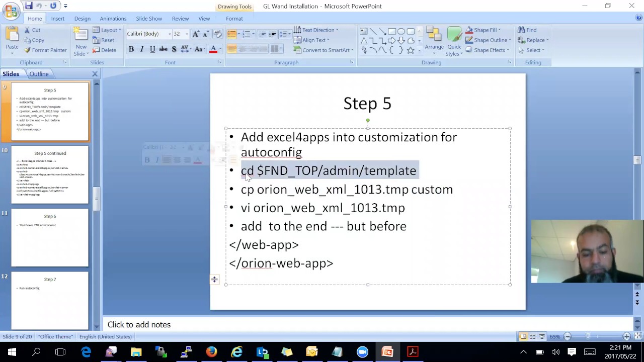
Task: Choose the five-point star shape
Action: pyautogui.click(x=411, y=50)
